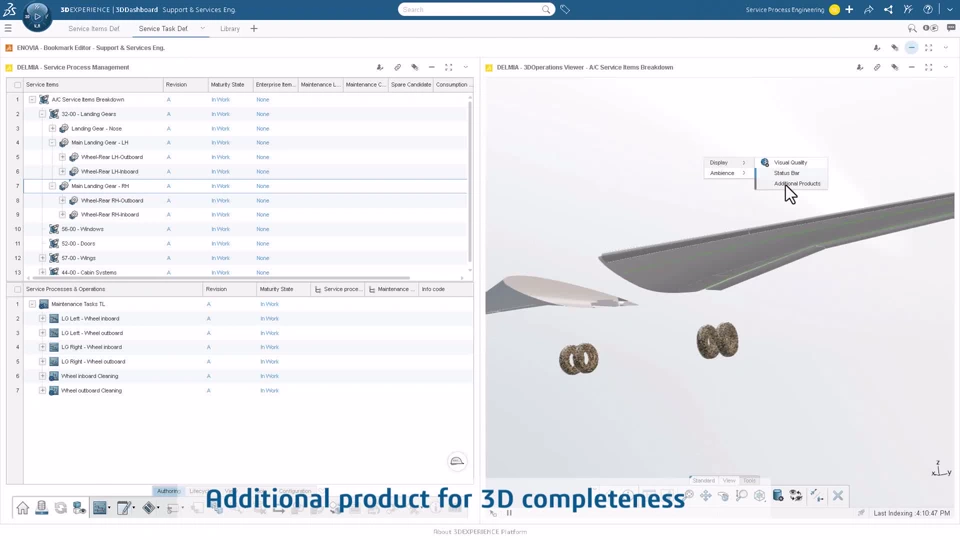Image resolution: width=960 pixels, height=540 pixels.
Task: Open About 3DEXPERIENCE Platform link
Action: 480,532
